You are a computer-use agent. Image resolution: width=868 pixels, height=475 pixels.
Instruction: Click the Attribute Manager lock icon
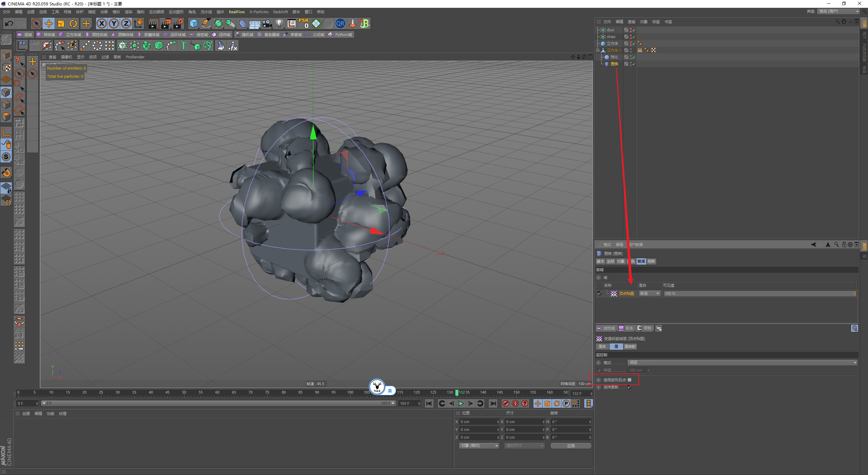(x=844, y=245)
